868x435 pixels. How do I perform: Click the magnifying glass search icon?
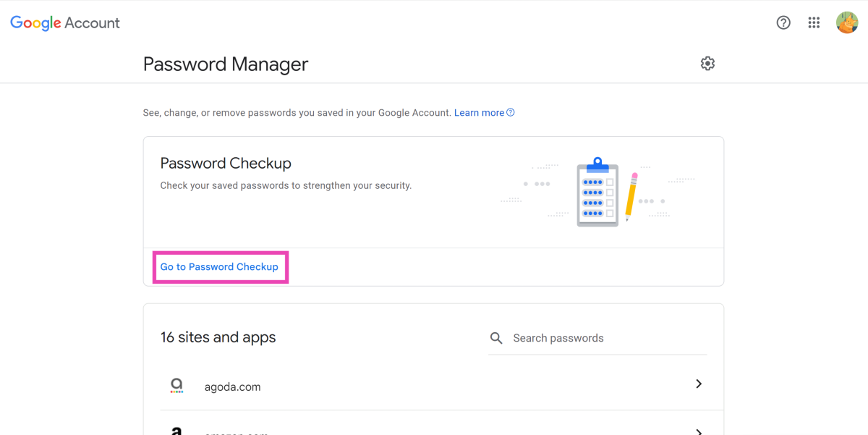click(496, 338)
